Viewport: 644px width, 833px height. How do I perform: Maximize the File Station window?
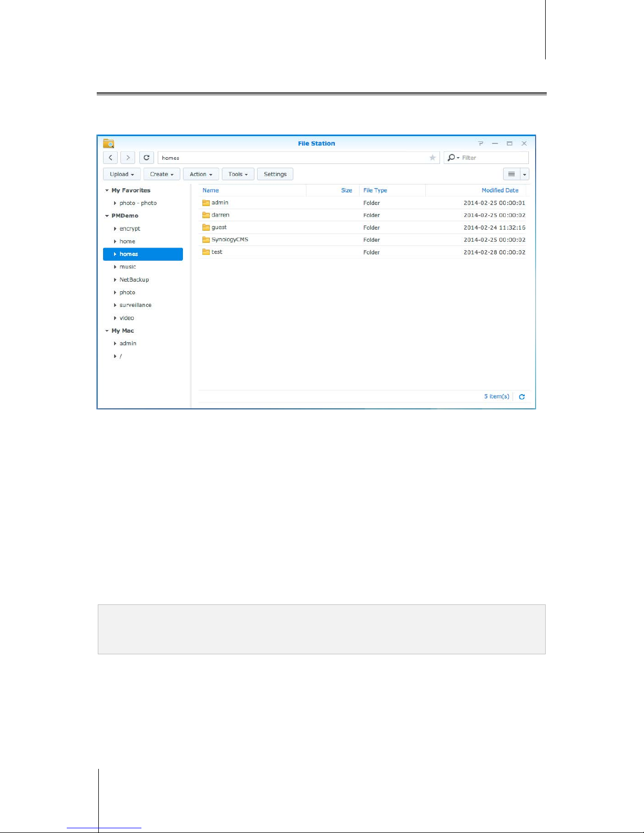pyautogui.click(x=509, y=143)
